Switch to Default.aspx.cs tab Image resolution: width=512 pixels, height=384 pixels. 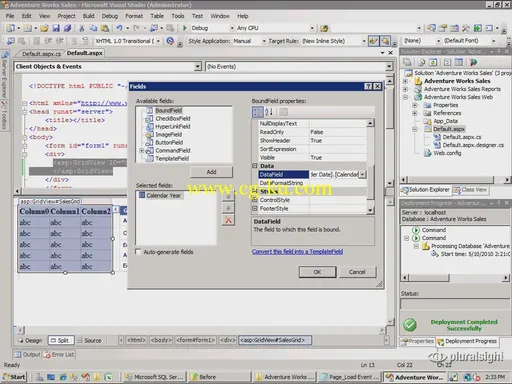41,54
